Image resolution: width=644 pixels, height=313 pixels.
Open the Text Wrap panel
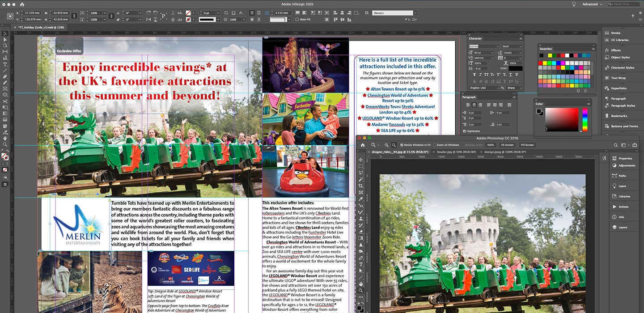click(x=618, y=78)
